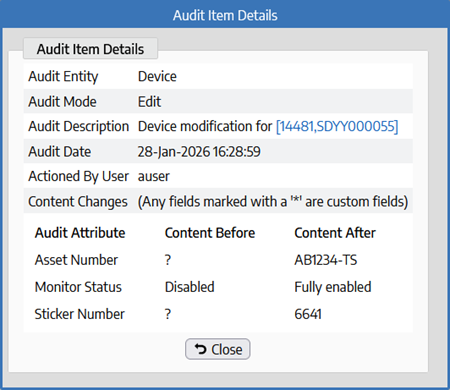The width and height of the screenshot is (450, 390).
Task: Select the 'Asset Number' attribute row label
Action: pyautogui.click(x=76, y=260)
